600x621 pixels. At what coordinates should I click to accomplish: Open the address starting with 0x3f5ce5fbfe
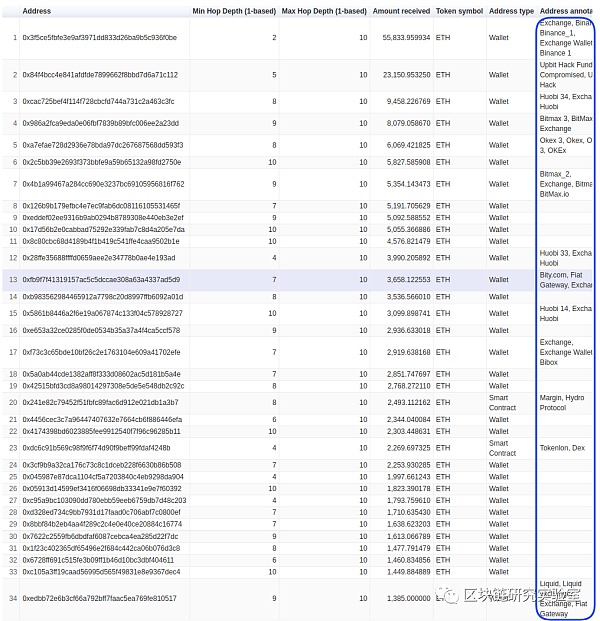point(99,38)
